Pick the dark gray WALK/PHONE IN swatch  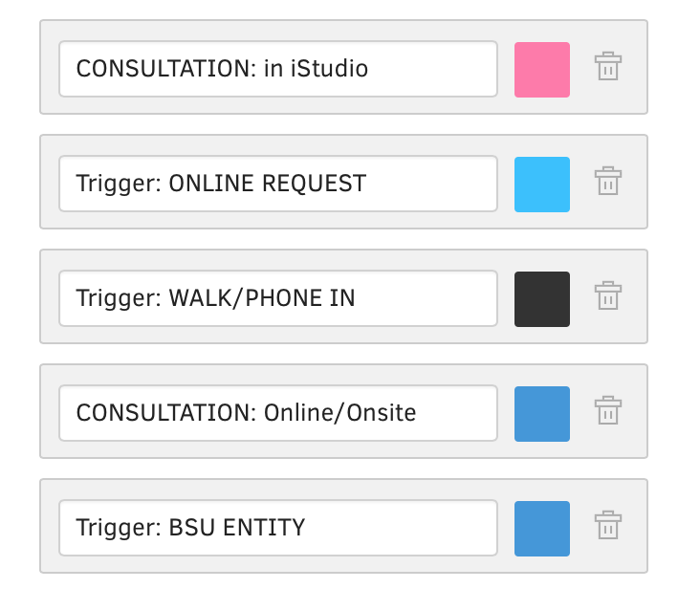click(542, 298)
